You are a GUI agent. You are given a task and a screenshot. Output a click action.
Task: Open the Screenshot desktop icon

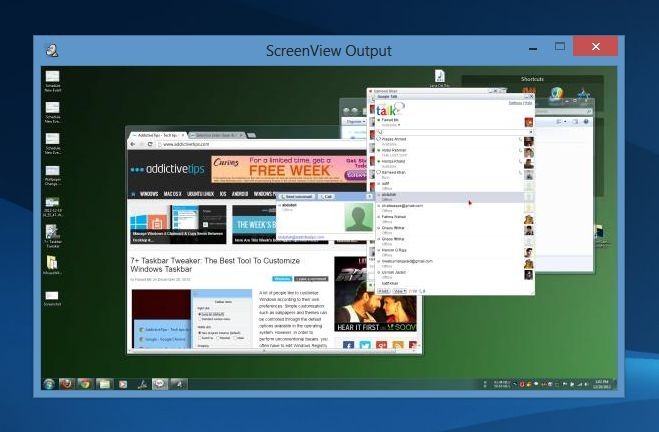[x=53, y=298]
